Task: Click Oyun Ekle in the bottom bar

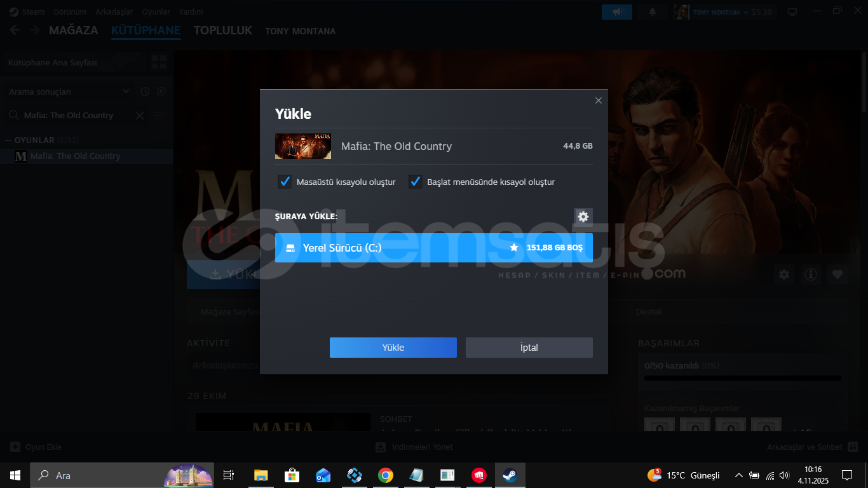Action: tap(36, 447)
